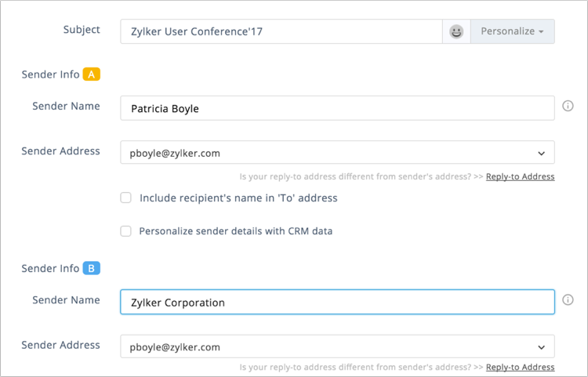
Task: Click the Subject field with Zylker User Conference'17
Action: point(281,31)
